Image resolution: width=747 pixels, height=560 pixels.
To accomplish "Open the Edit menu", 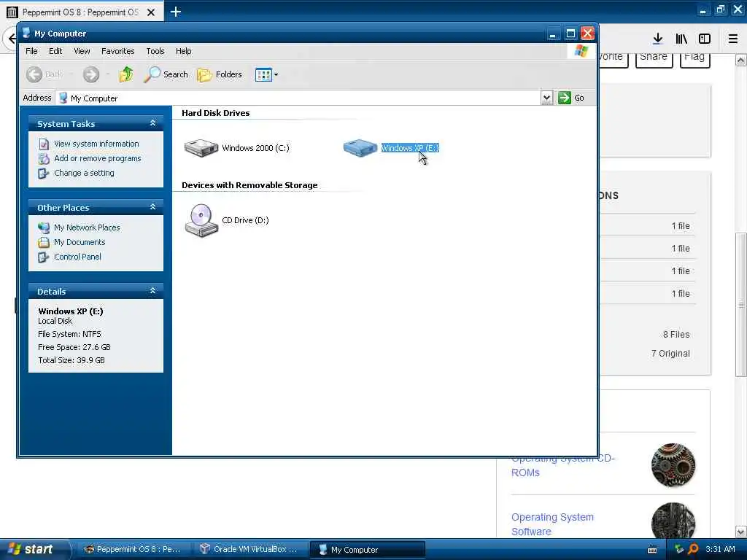I will pyautogui.click(x=55, y=51).
